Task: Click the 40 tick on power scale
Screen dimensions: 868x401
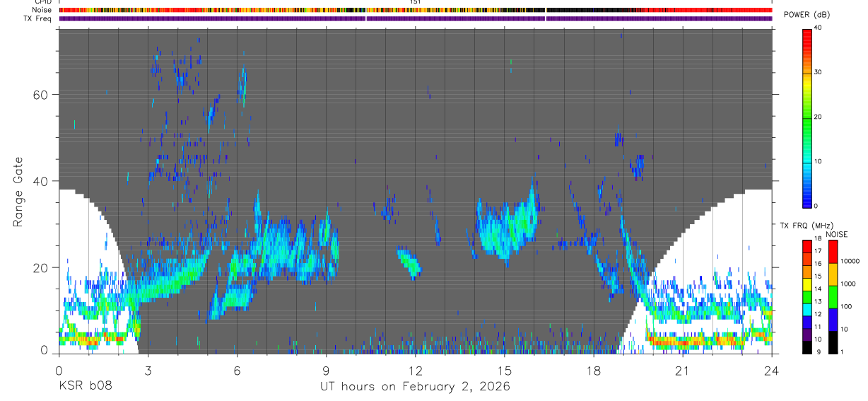Action: click(818, 28)
